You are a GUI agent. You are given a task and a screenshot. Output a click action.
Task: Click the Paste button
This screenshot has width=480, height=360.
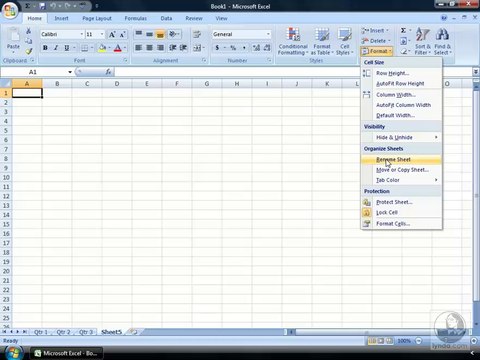(13, 41)
